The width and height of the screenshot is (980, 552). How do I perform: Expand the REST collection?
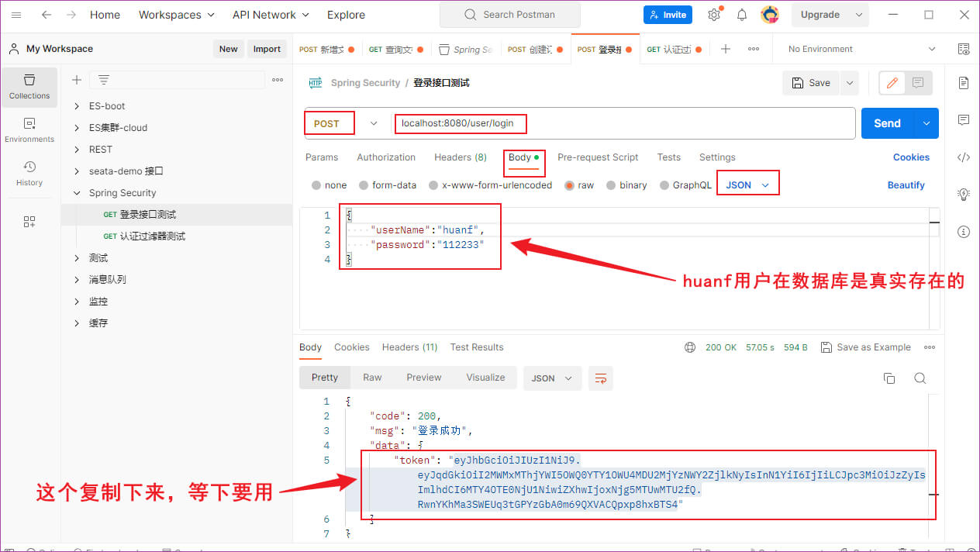(x=76, y=150)
